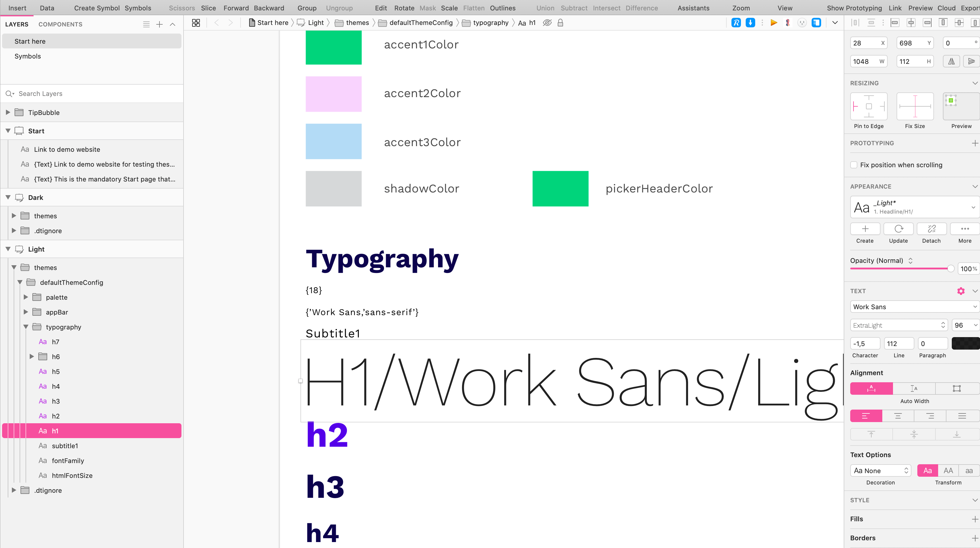
Task: Switch to the Components tab
Action: pyautogui.click(x=60, y=24)
